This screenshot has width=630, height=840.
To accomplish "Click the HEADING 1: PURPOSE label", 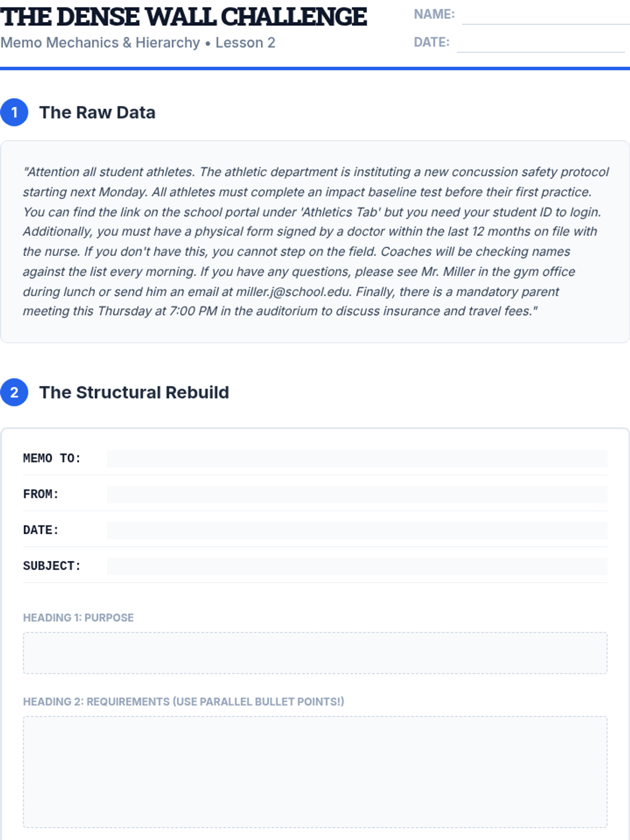I will (78, 617).
